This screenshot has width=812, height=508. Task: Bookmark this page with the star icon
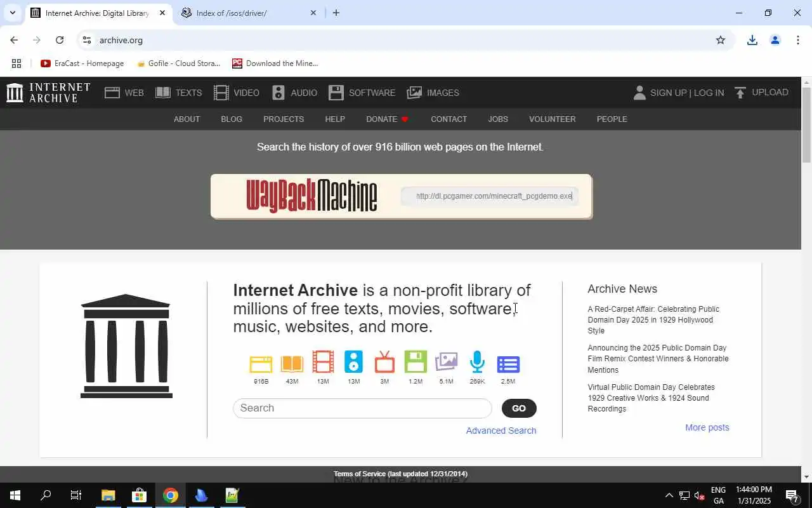pos(721,40)
